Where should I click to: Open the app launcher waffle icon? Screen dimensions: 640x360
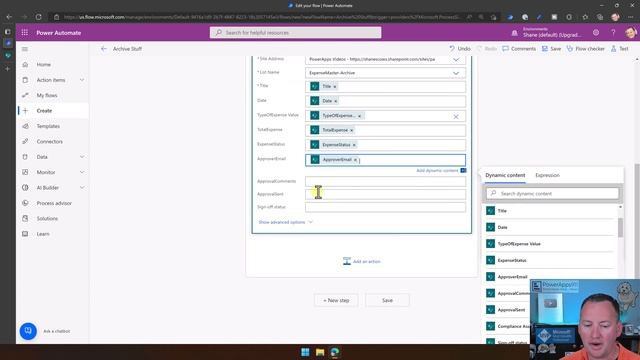click(x=25, y=33)
